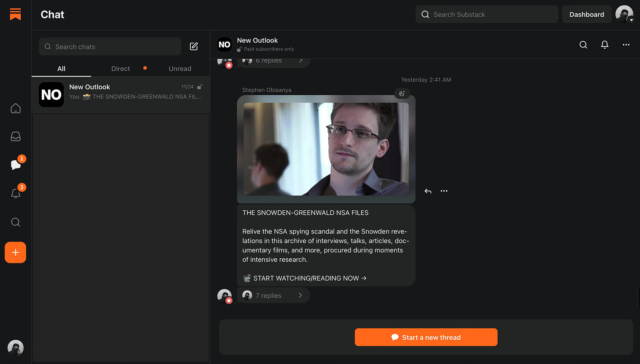This screenshot has height=364, width=640.
Task: Open chat header more options menu
Action: pyautogui.click(x=626, y=44)
